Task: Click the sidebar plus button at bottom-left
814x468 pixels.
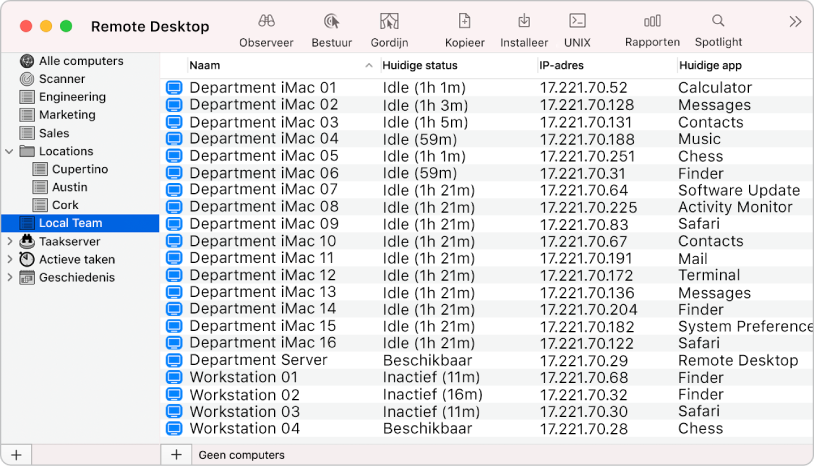Action: [17, 455]
